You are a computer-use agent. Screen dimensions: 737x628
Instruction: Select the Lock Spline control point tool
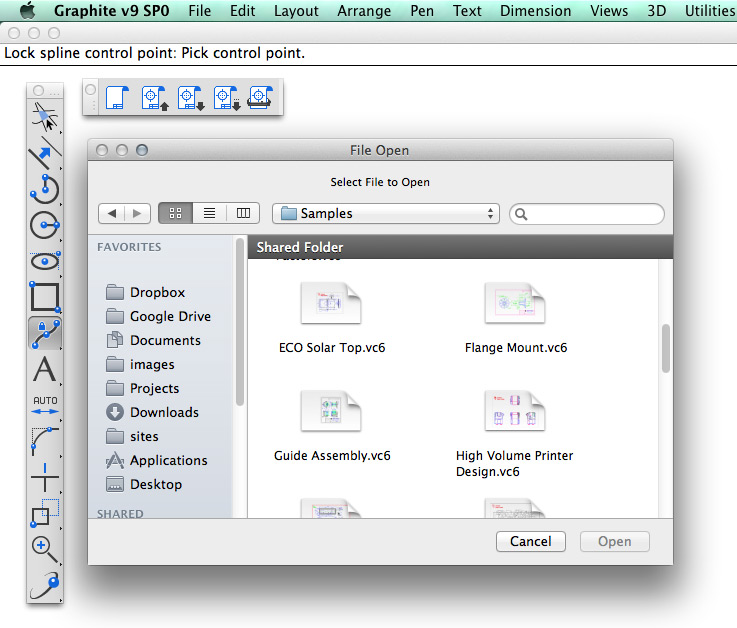[x=45, y=333]
